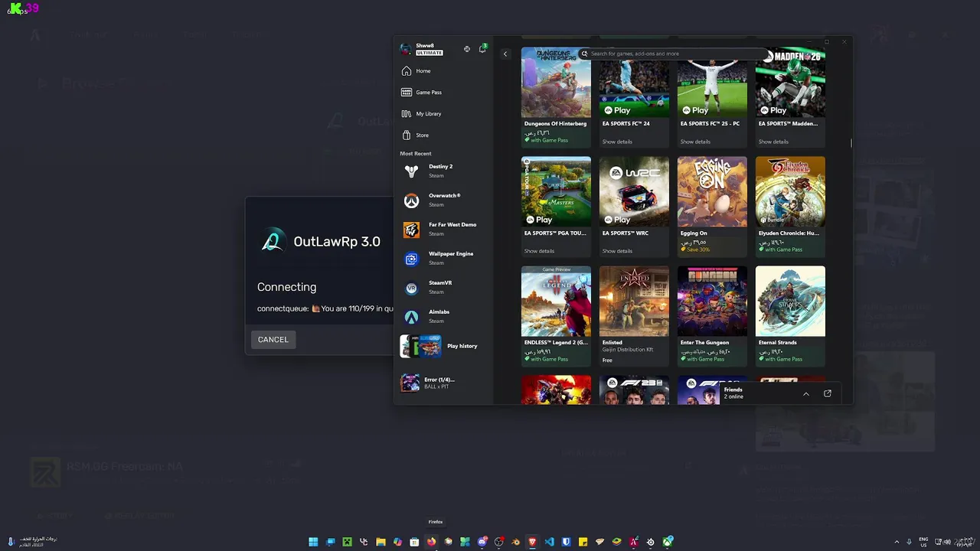Show details for EA SPORTS PGA TOUR

(x=539, y=251)
